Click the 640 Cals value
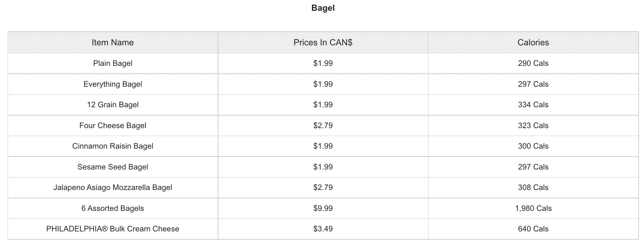The width and height of the screenshot is (644, 244). click(x=533, y=229)
